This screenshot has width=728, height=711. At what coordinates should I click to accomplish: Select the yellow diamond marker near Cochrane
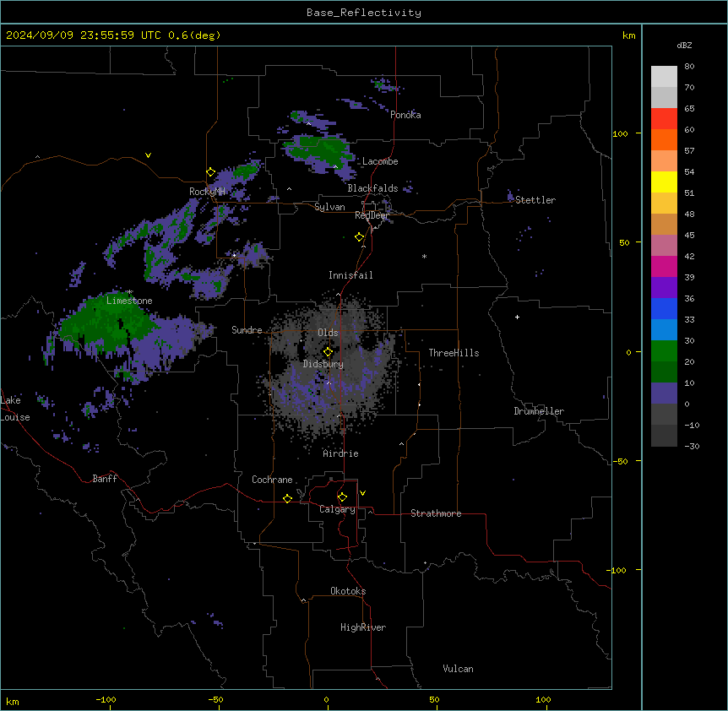(x=287, y=498)
